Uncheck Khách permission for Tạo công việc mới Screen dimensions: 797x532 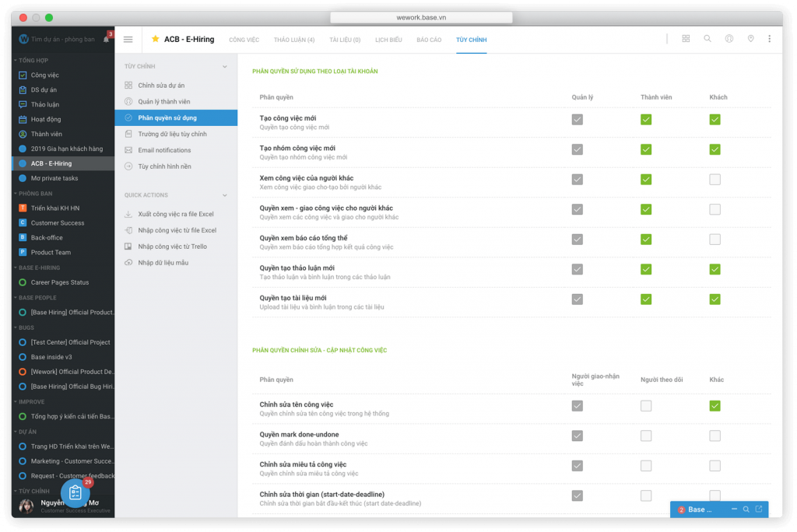pyautogui.click(x=714, y=120)
